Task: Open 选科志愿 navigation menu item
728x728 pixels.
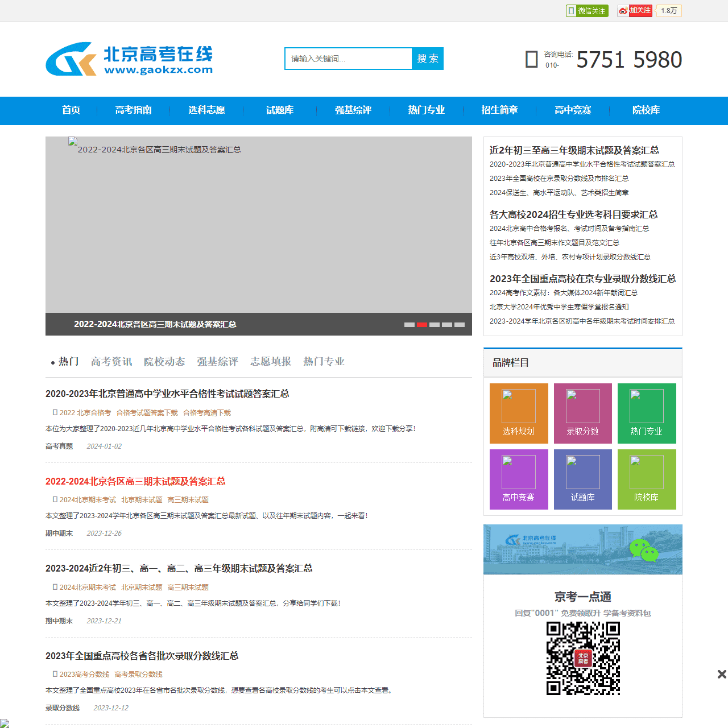Action: tap(207, 110)
